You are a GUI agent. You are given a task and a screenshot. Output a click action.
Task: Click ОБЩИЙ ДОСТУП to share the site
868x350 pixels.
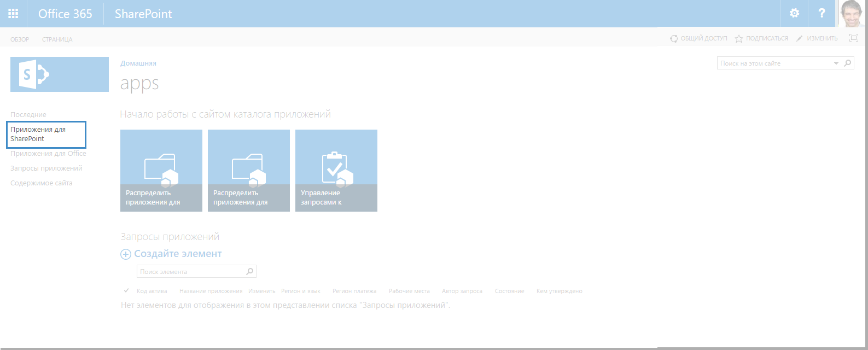(698, 39)
